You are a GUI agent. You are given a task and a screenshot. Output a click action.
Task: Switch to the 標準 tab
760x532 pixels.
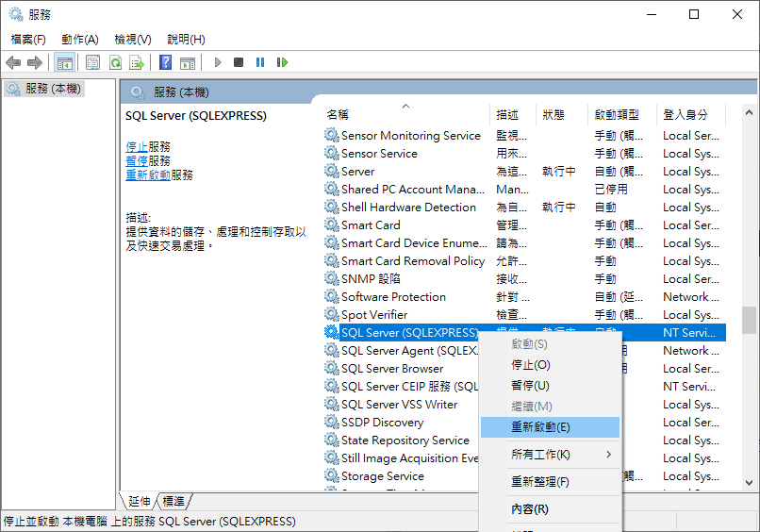pyautogui.click(x=173, y=501)
